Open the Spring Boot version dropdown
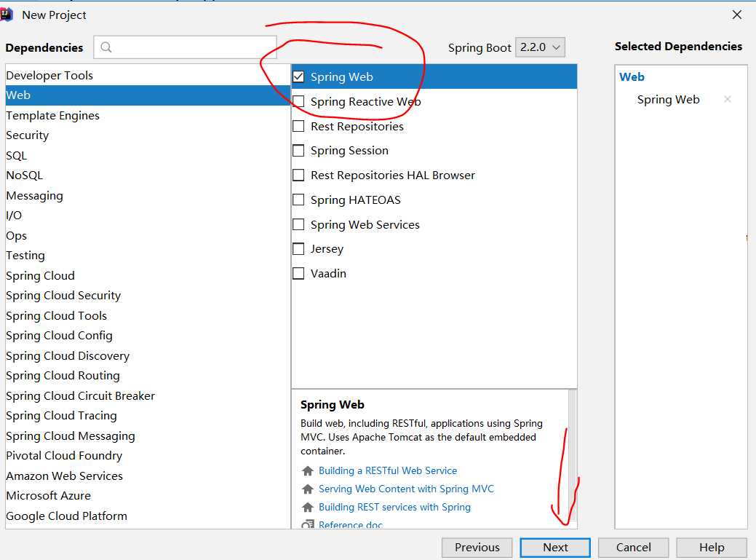 540,47
